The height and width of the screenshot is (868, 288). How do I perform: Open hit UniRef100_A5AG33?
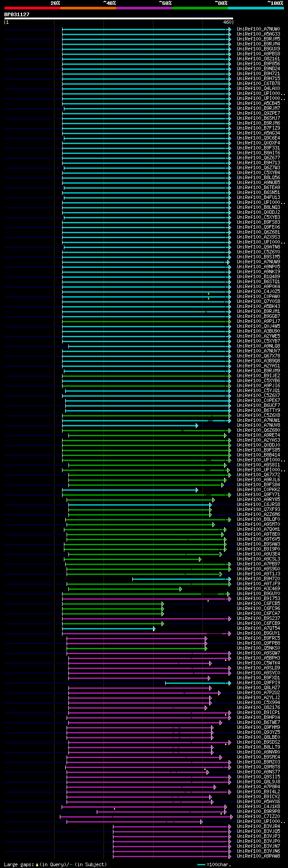[x=258, y=34]
